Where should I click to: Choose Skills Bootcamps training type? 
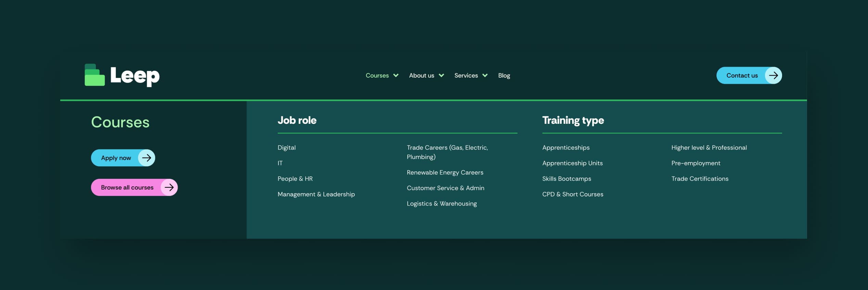[566, 179]
